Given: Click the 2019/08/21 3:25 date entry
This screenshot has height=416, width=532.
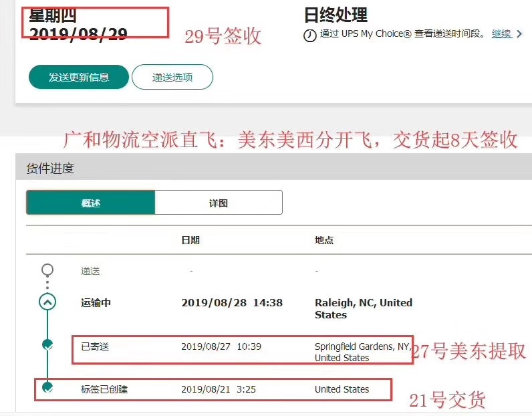Looking at the screenshot, I should 219,389.
